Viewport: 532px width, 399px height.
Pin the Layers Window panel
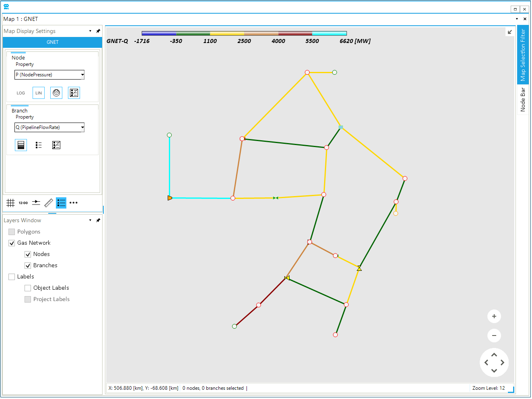(98, 220)
